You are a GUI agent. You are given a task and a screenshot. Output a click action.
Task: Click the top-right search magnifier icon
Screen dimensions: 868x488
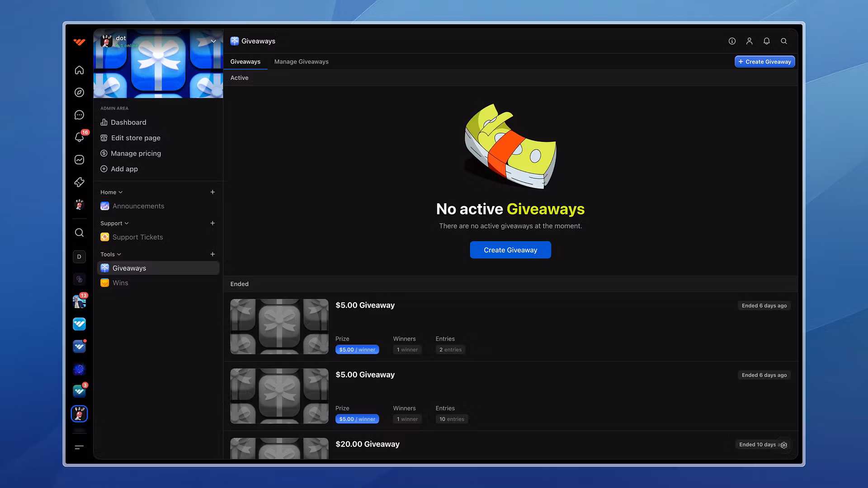pos(784,41)
